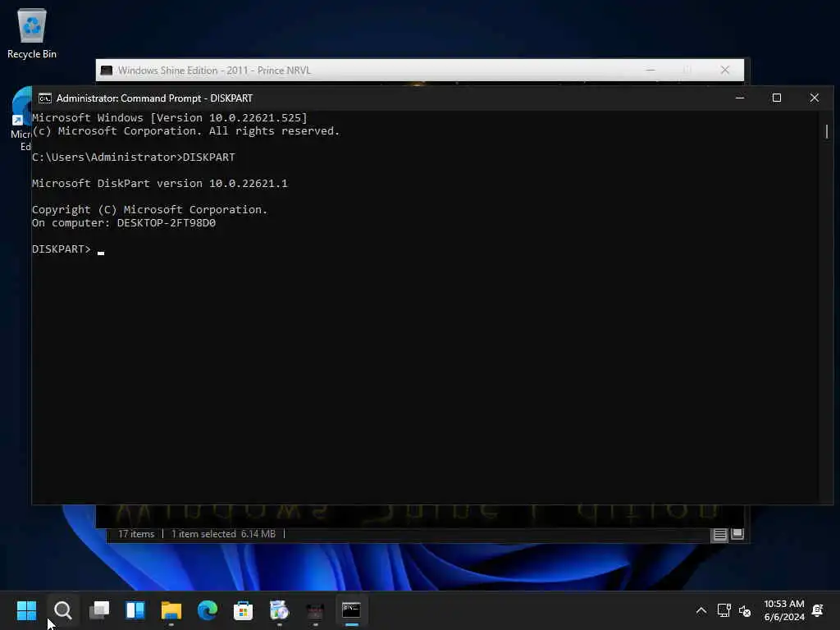Screen dimensions: 840x630
Task: Click the muted volume tray icon
Action: click(745, 610)
